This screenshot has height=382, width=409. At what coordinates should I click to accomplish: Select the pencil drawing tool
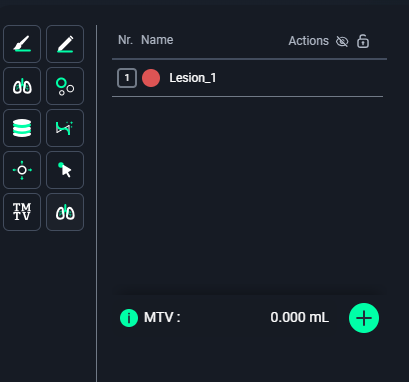[65, 44]
